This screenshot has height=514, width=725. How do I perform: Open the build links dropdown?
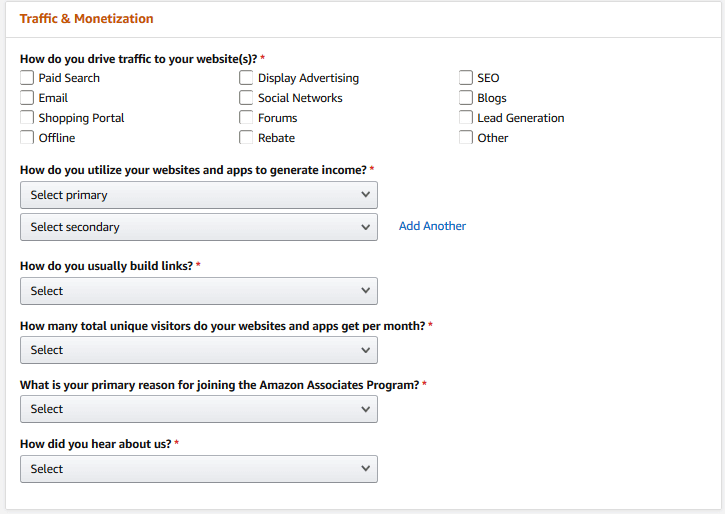point(199,291)
